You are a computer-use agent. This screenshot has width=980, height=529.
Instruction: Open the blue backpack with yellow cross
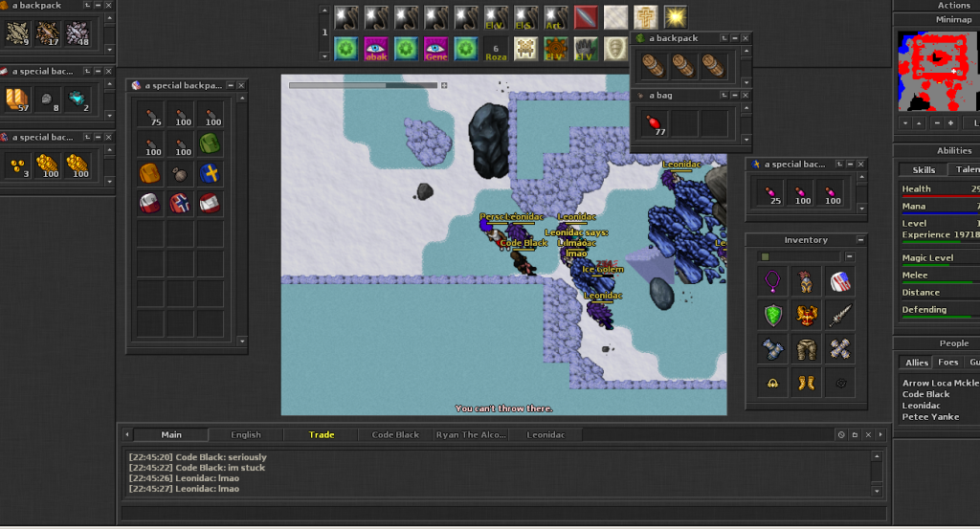[210, 174]
